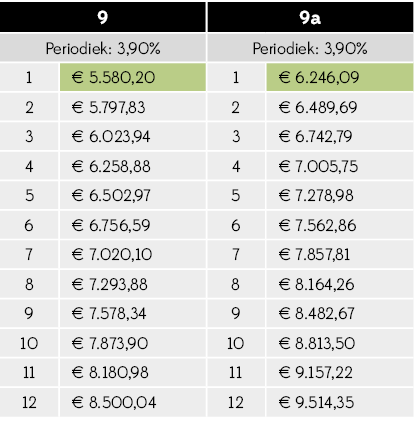This screenshot has height=435, width=415.
Task: Click the green cell € 5.580,20
Action: [x=133, y=77]
